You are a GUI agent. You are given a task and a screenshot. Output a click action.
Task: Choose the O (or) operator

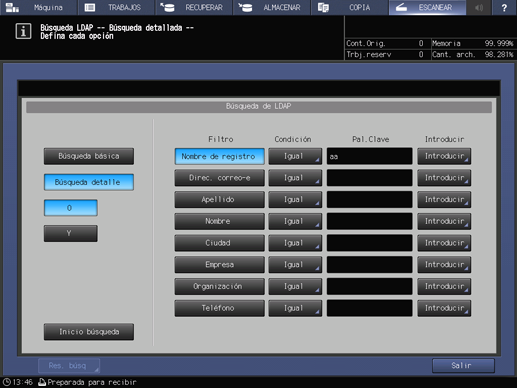[x=71, y=208]
